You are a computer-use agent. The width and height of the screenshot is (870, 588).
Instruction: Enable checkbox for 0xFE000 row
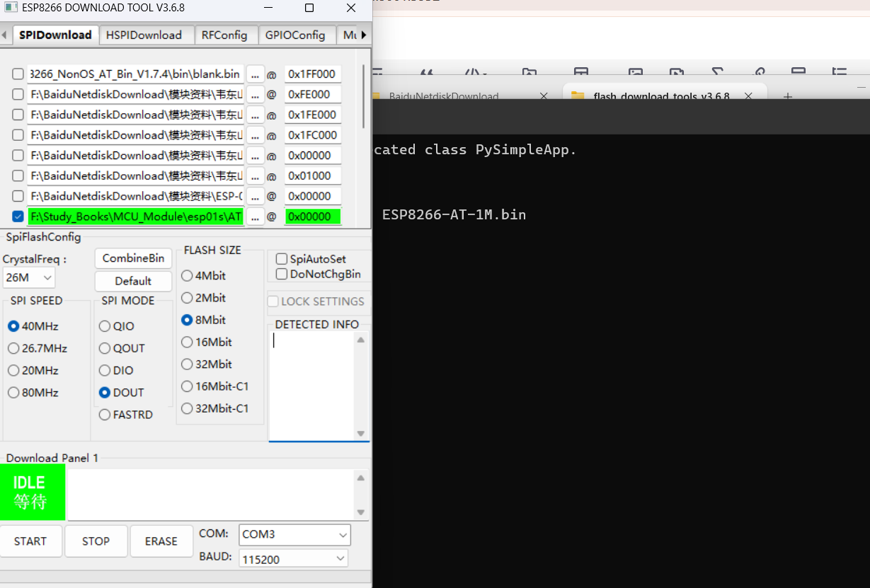(18, 95)
